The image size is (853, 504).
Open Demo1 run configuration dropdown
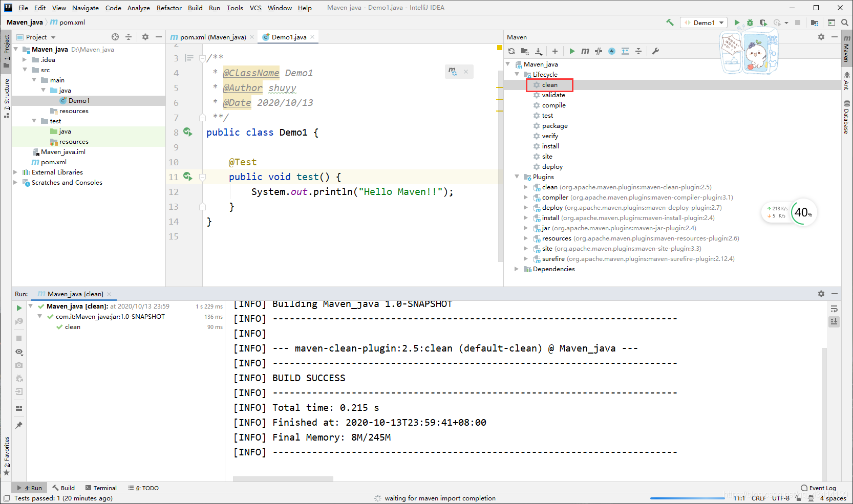pyautogui.click(x=704, y=23)
